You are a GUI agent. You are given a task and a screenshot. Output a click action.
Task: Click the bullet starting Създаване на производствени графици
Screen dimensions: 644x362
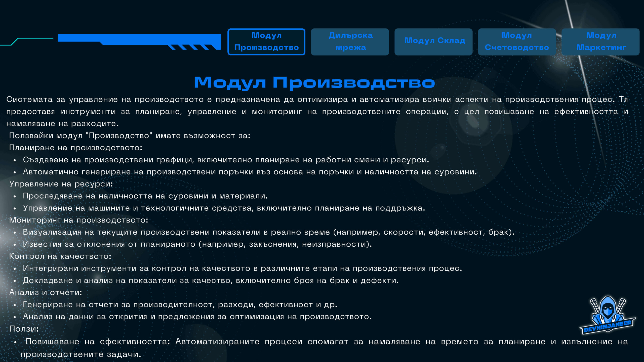pos(226,160)
